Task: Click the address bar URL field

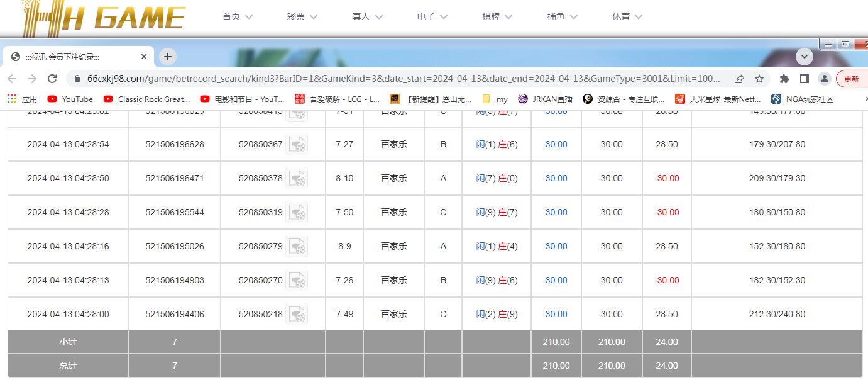Action: [x=402, y=79]
